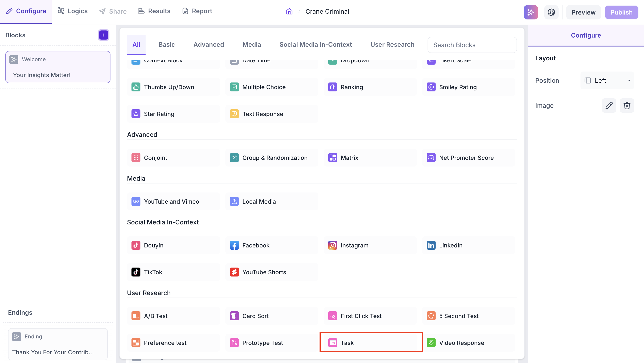Focus the Search Blocks field
Viewport: 644px width, 363px height.
(x=472, y=45)
